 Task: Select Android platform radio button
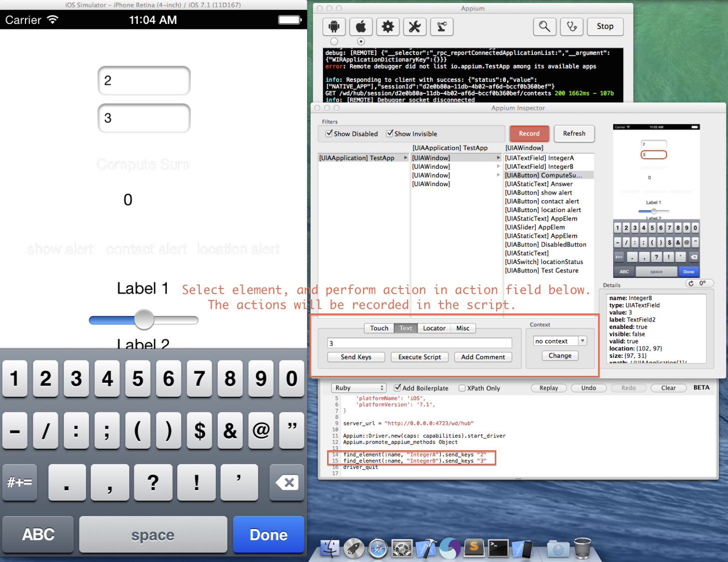click(x=334, y=41)
